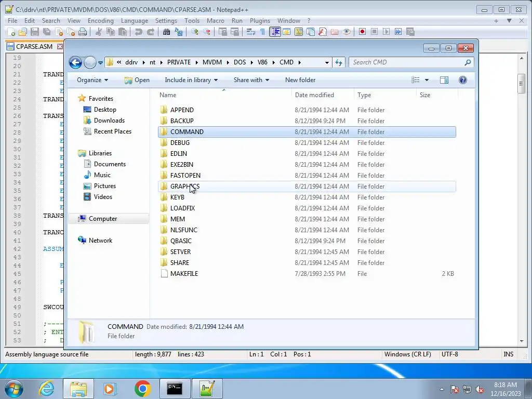Toggle Show All Characters pilcrow icon

pos(262,32)
